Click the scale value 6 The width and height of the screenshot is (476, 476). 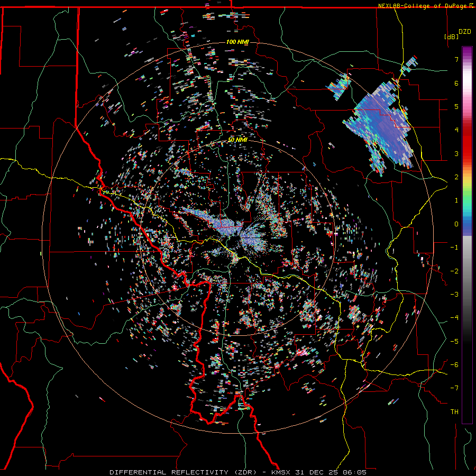click(x=456, y=83)
